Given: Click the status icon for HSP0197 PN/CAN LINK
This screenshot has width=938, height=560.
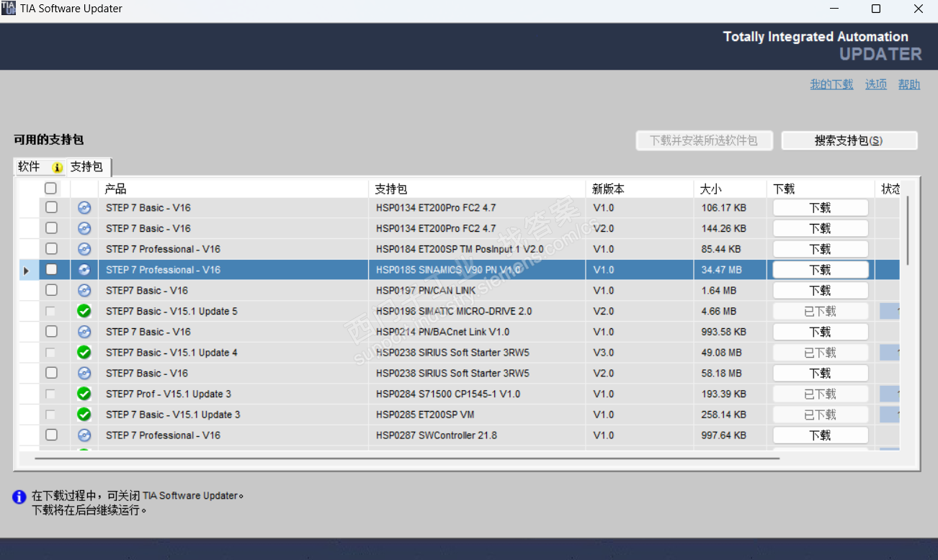Looking at the screenshot, I should point(84,291).
